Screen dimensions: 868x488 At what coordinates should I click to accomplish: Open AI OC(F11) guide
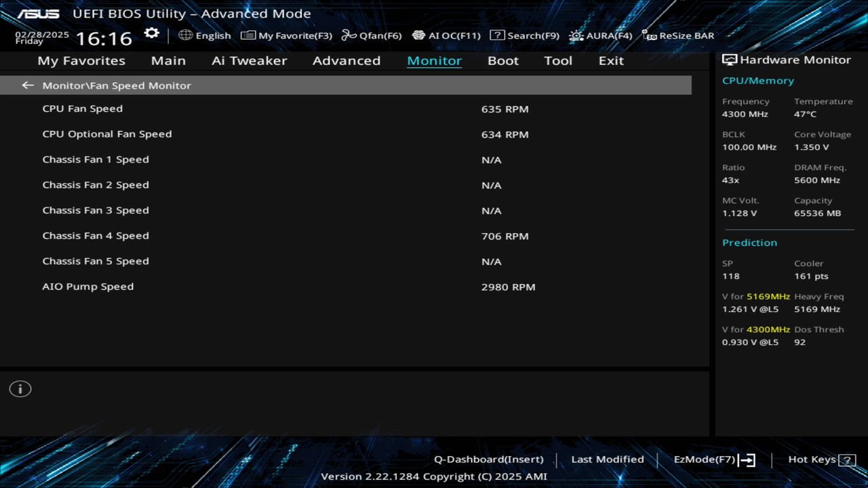(x=446, y=35)
